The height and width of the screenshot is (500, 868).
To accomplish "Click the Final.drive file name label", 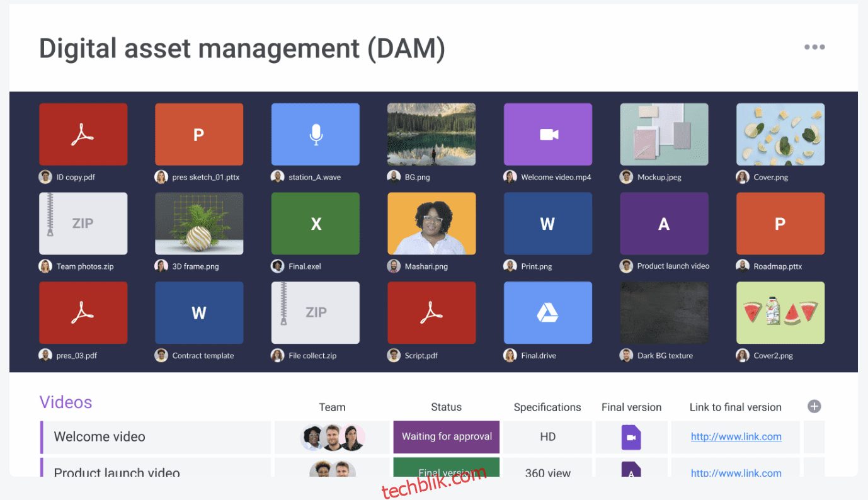I will coord(537,356).
